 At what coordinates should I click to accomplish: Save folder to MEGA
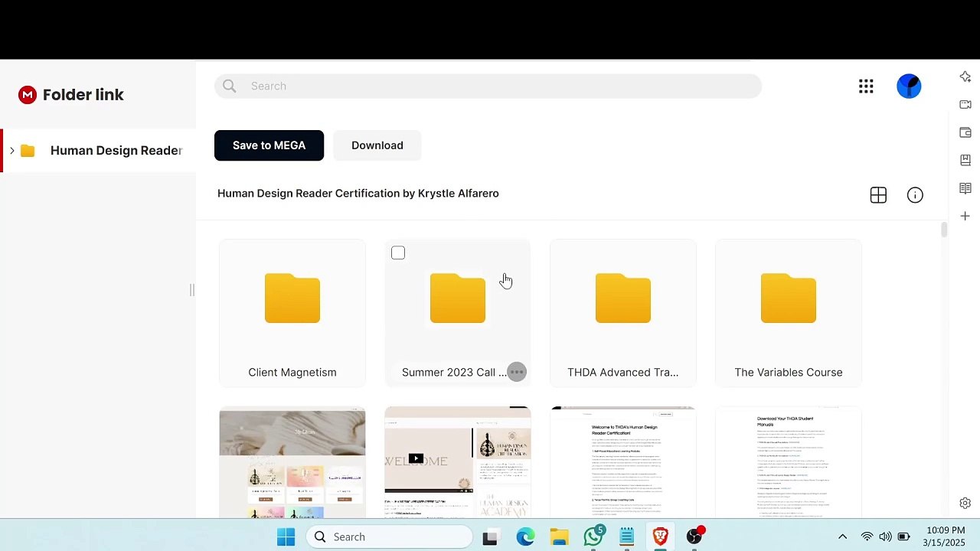(x=269, y=145)
